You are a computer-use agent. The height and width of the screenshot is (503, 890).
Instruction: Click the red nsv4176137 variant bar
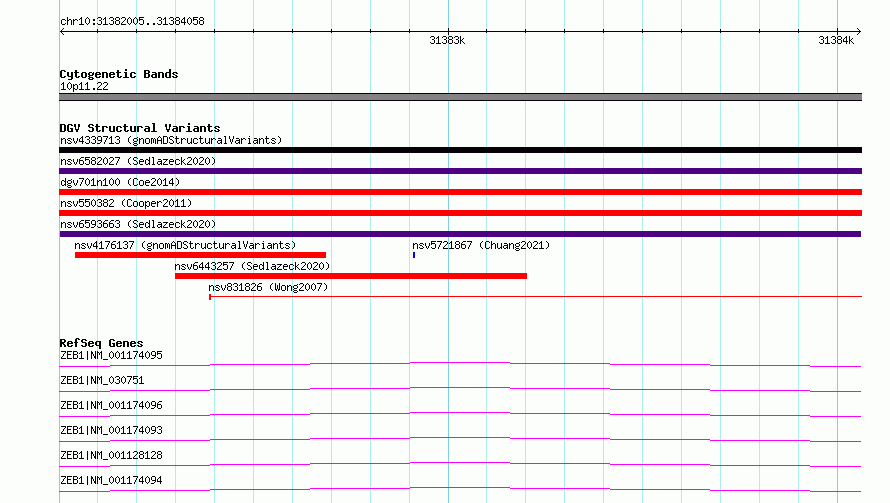click(200, 255)
